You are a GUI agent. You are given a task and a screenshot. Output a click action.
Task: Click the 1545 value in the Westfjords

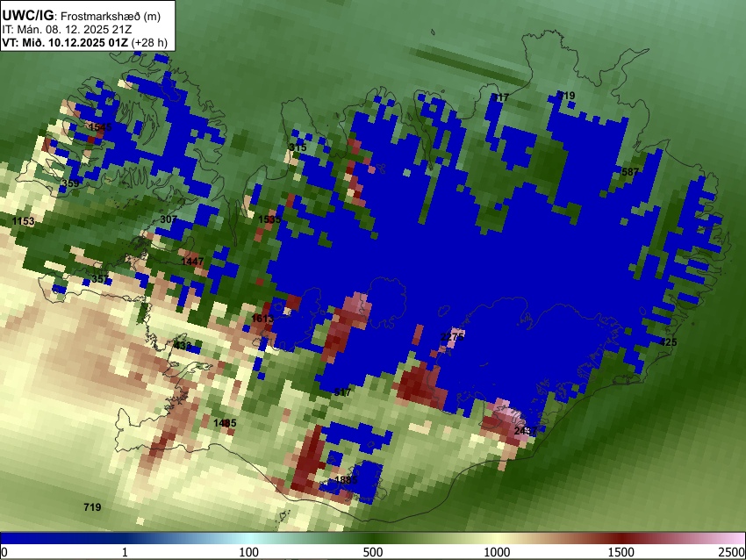tap(100, 127)
